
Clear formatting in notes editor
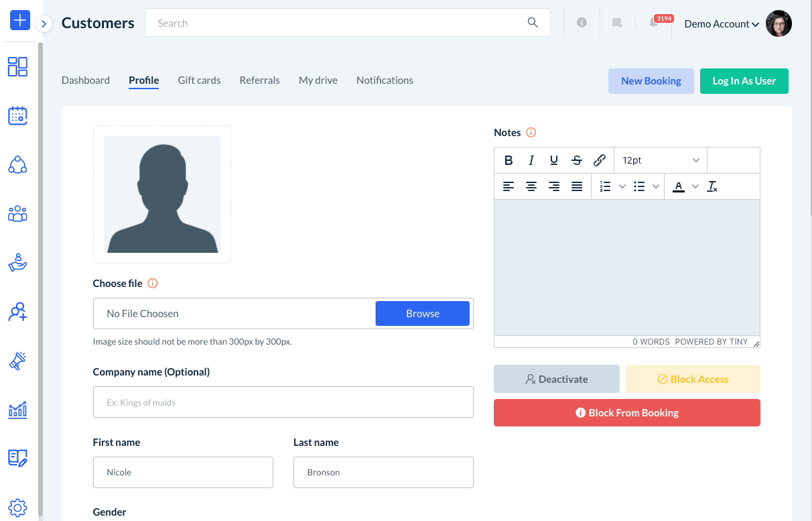[x=712, y=186]
